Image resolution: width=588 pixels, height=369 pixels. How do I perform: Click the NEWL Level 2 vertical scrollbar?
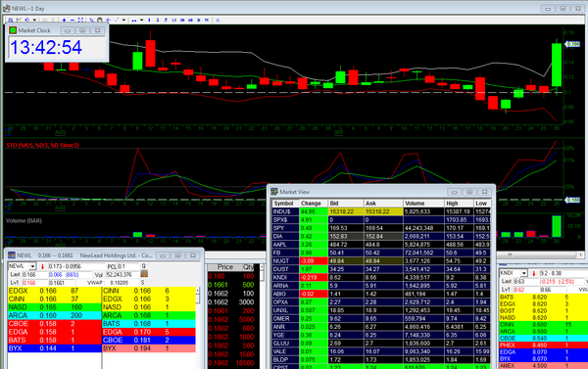click(198, 296)
